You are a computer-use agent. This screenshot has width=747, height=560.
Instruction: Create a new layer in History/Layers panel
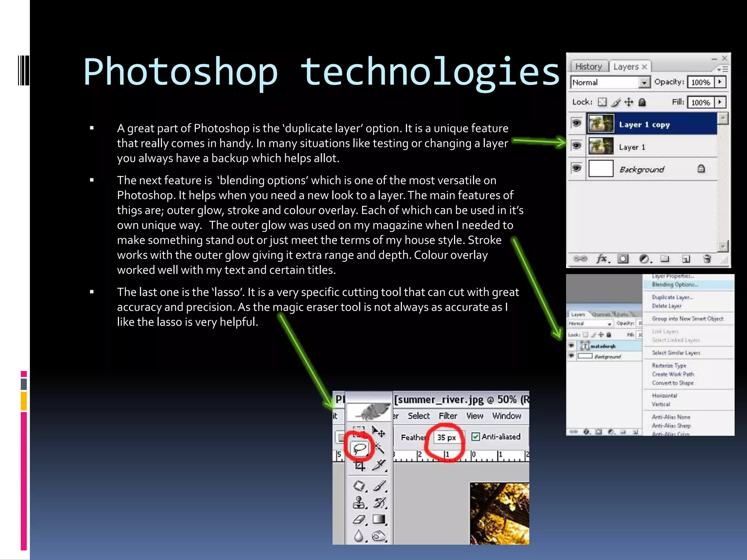pyautogui.click(x=686, y=259)
